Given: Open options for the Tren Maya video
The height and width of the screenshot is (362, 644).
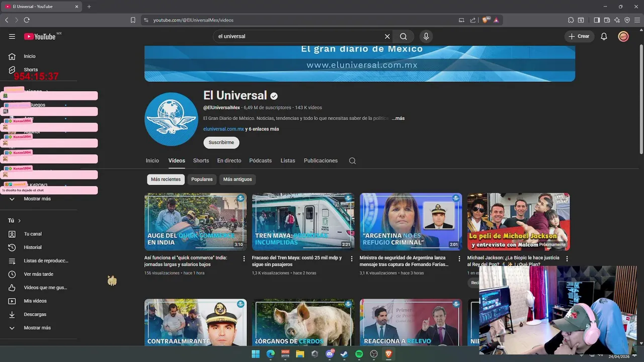Looking at the screenshot, I should [x=352, y=258].
